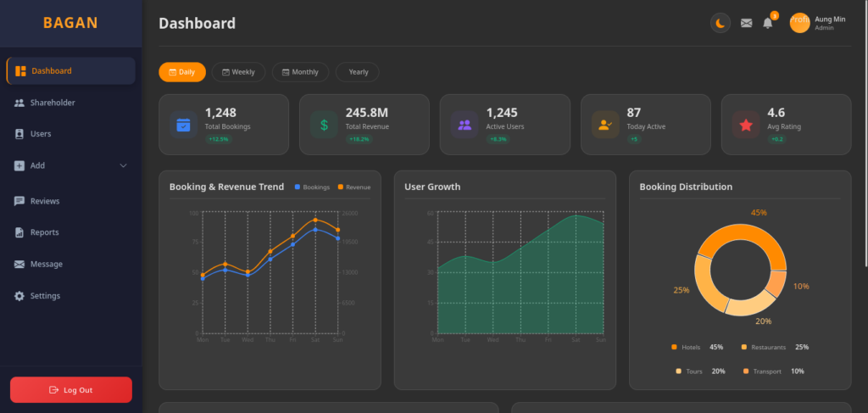Expand the Add menu chevron
Screen dimensions: 868x413
[124, 165]
